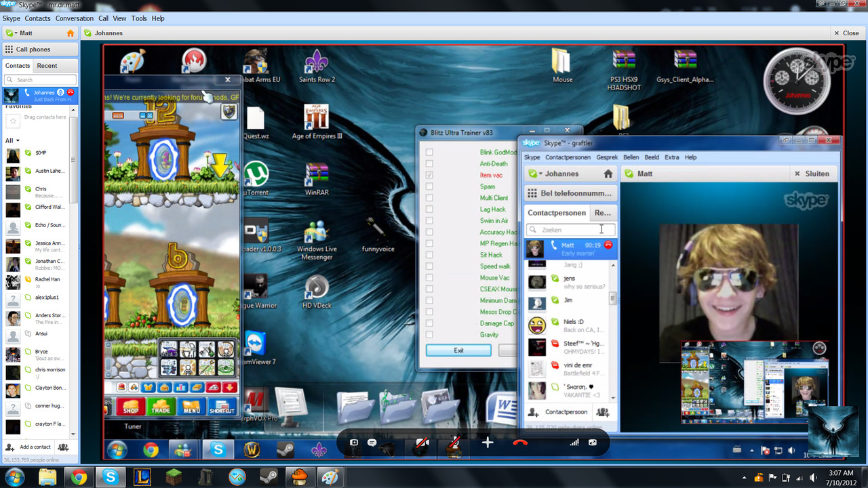Click the plus icon to add participants
The width and height of the screenshot is (868, 488).
pyautogui.click(x=487, y=443)
